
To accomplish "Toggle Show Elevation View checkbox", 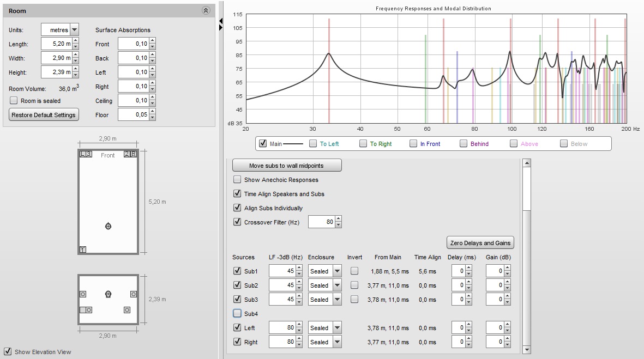I will (x=8, y=351).
